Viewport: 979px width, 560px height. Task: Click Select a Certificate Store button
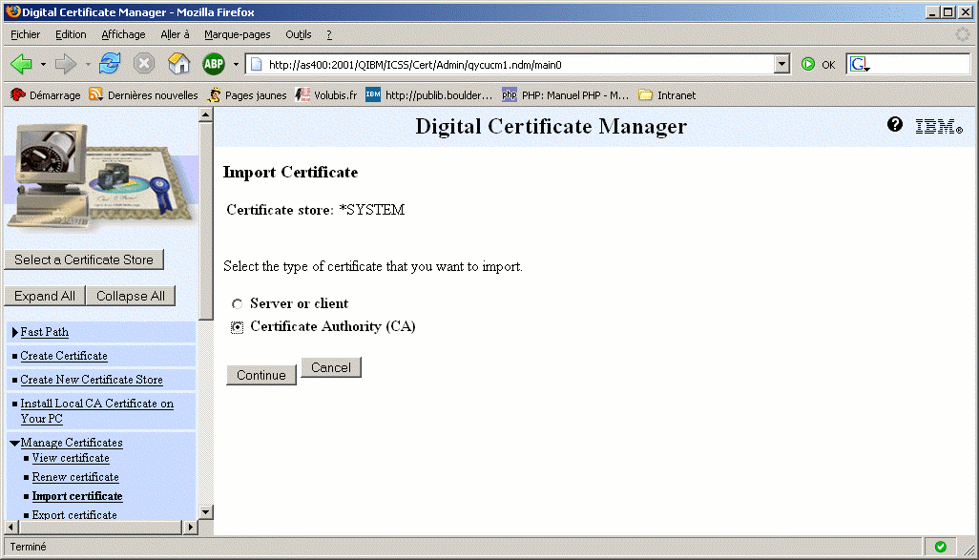pos(84,259)
